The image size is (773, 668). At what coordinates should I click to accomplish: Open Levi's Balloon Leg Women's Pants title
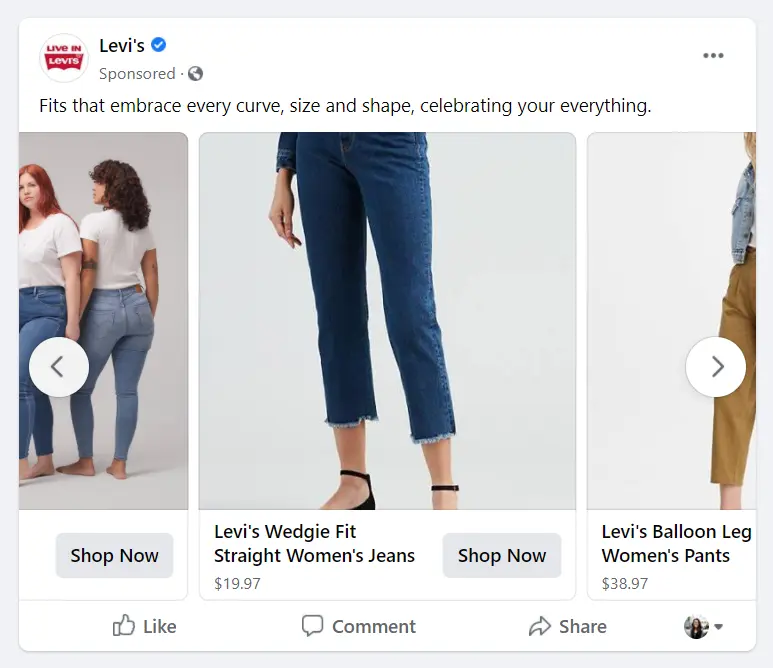pos(676,544)
